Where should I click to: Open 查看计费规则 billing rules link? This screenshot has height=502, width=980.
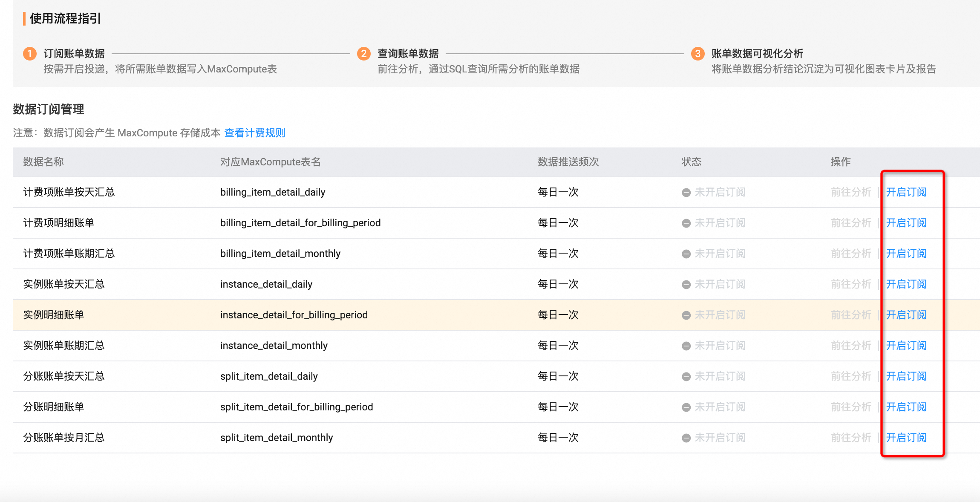click(254, 133)
